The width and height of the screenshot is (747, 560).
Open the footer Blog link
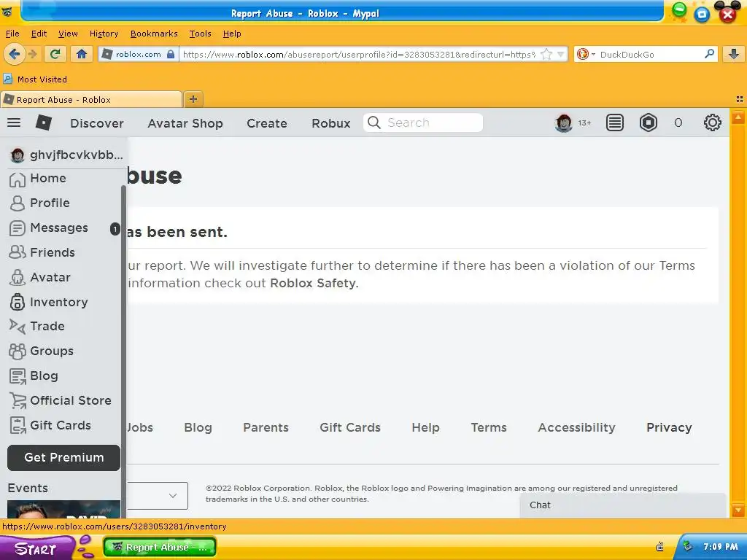click(x=198, y=427)
